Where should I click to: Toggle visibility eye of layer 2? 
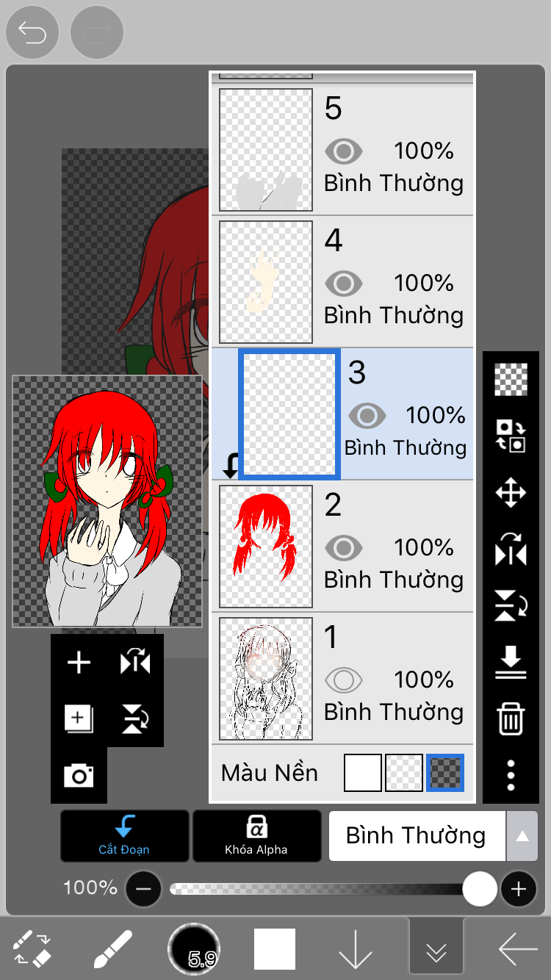click(343, 549)
